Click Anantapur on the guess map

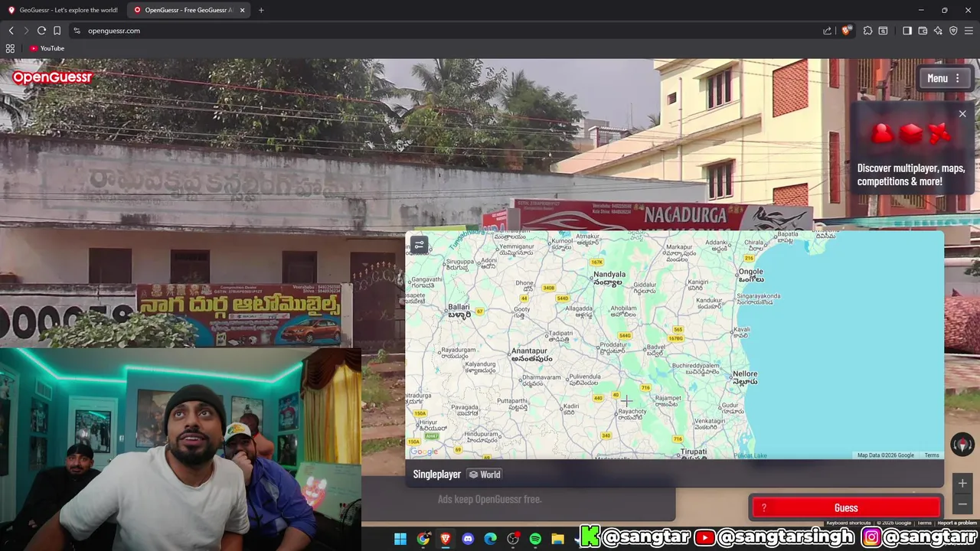coord(531,354)
